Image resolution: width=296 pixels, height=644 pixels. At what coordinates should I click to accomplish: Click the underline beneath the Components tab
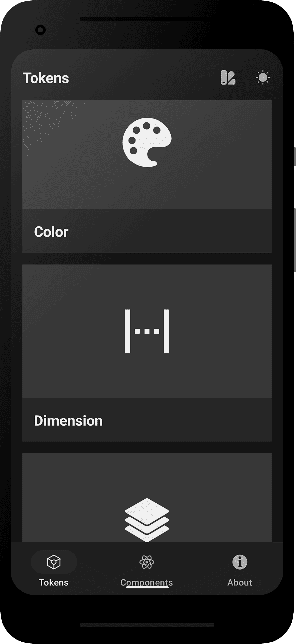click(x=147, y=587)
